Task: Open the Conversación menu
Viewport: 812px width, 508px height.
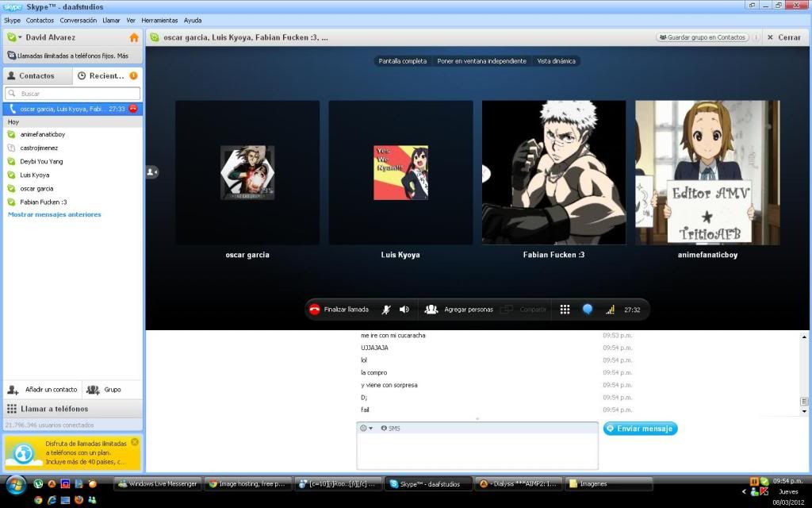Action: point(79,20)
